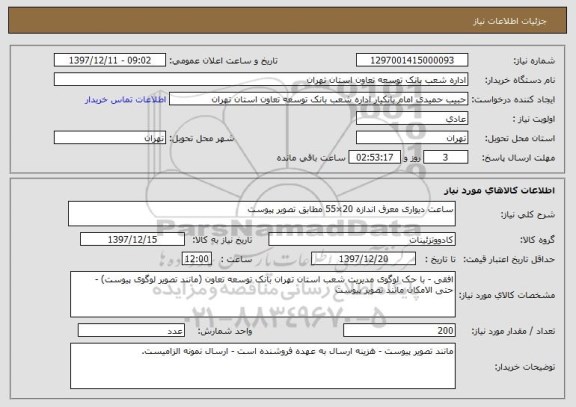Click the price validity date field 1397/12/20
Viewport: 576px width, 407px height.
(x=363, y=259)
